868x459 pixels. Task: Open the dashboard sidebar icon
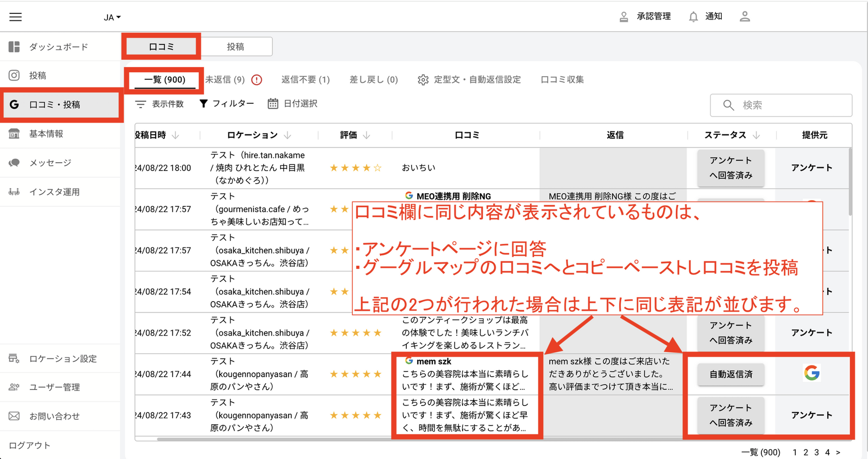coord(14,47)
